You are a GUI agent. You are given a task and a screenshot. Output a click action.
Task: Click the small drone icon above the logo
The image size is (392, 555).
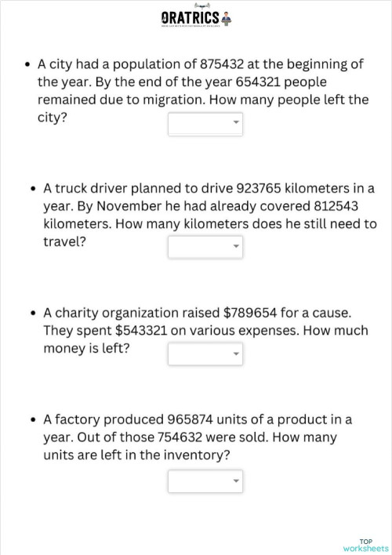202,5
